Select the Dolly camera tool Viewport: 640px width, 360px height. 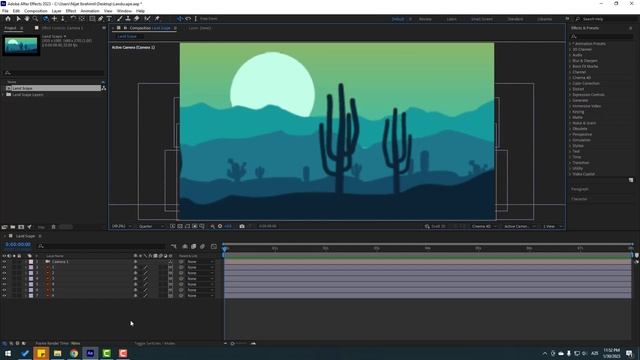point(62,19)
